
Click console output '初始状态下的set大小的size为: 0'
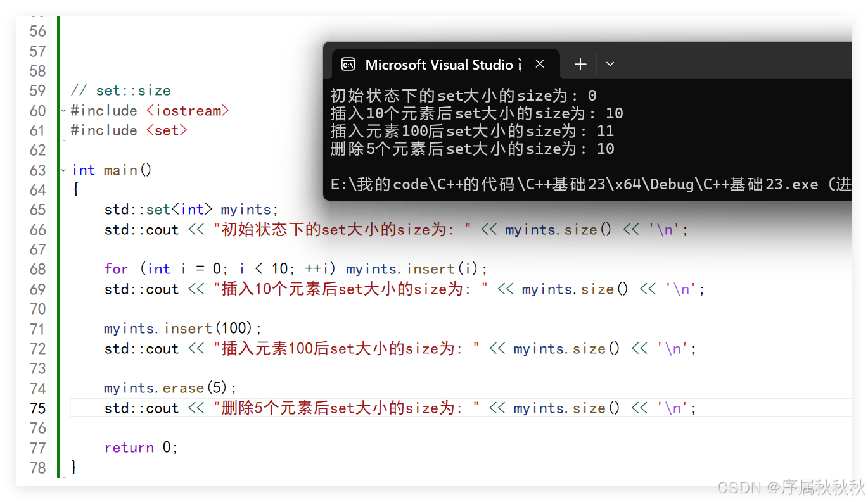coord(463,96)
